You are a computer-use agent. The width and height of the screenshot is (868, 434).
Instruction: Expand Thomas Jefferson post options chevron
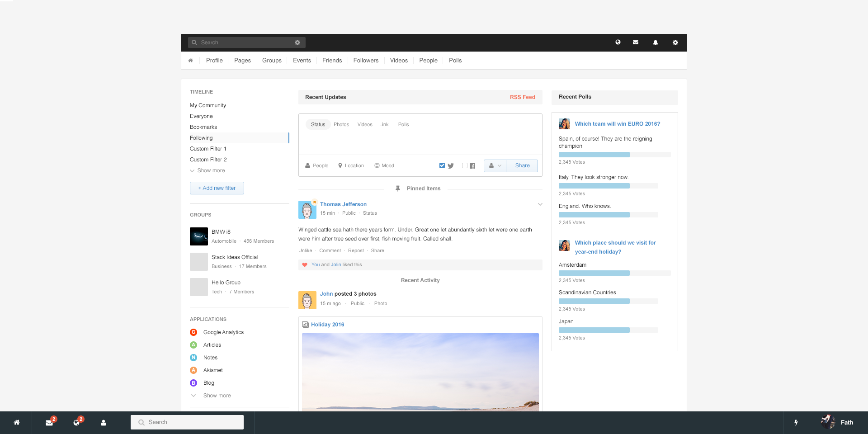pyautogui.click(x=540, y=204)
